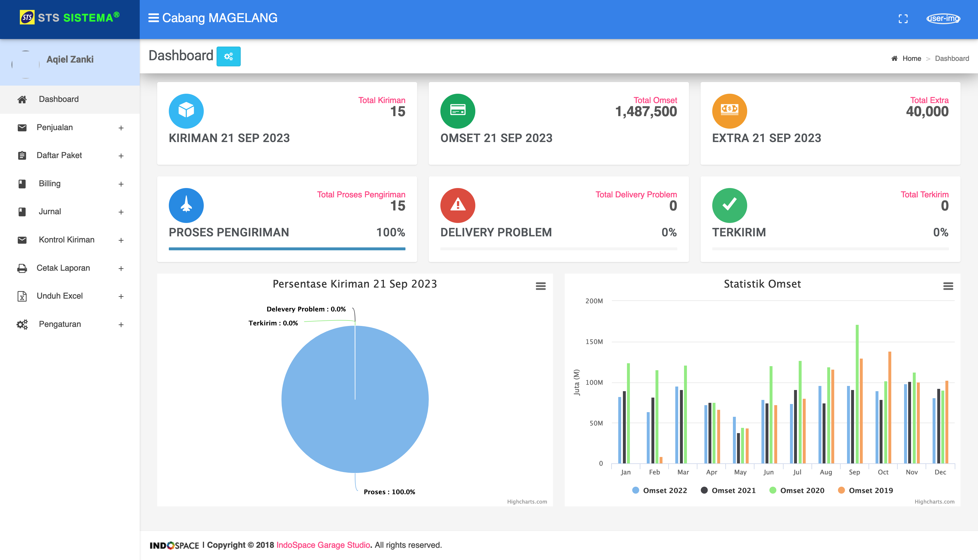Open the Billing sidebar menu

[70, 183]
